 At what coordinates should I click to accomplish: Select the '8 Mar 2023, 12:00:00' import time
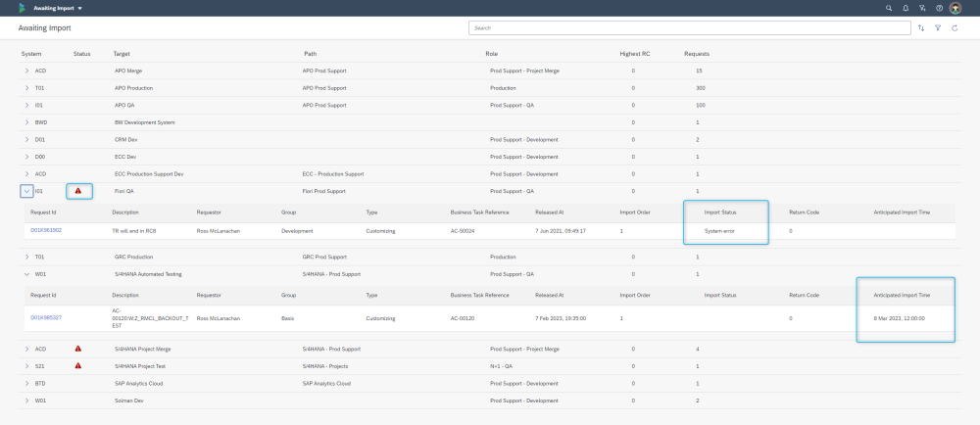point(900,318)
